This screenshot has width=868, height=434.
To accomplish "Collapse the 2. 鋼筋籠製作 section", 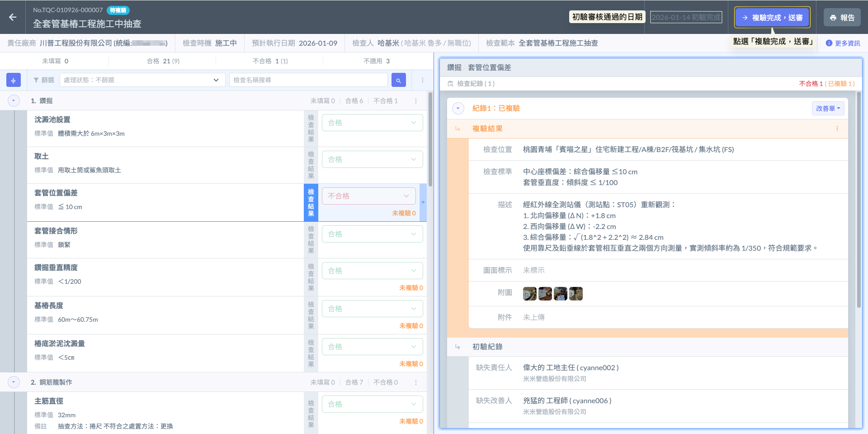I will pyautogui.click(x=14, y=382).
